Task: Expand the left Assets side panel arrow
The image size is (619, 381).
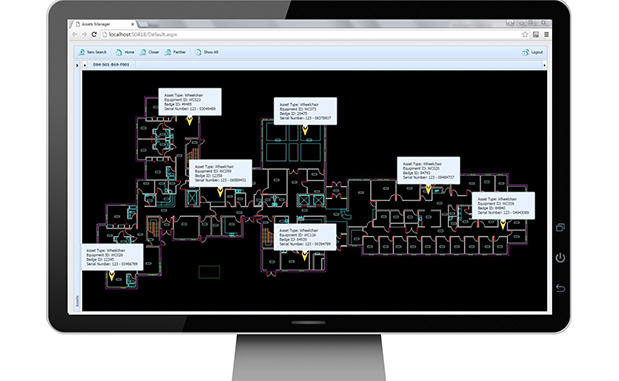Action: [77, 65]
